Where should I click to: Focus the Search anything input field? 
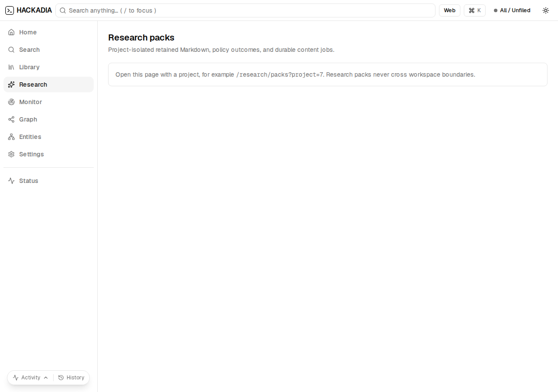245,10
